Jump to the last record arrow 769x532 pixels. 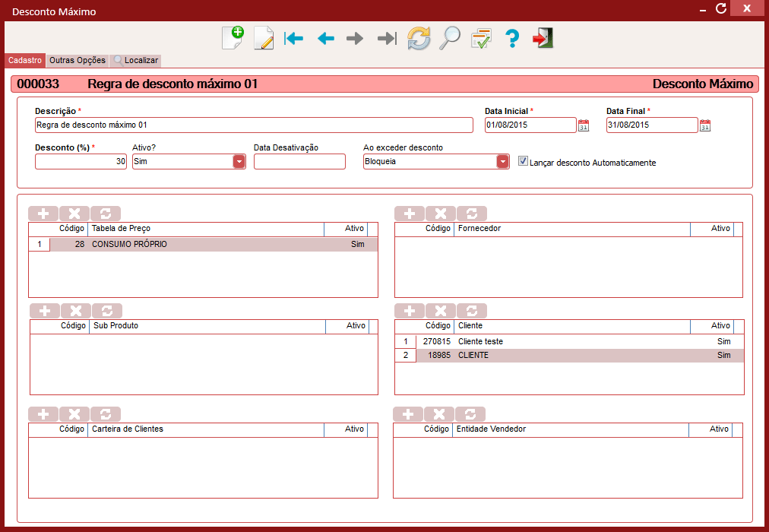tap(387, 38)
